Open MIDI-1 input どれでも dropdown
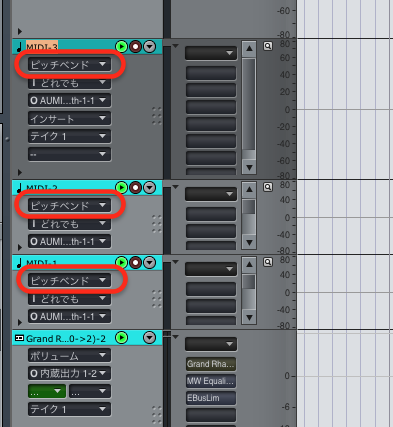Screen dimensions: 393x427 (x=69, y=298)
